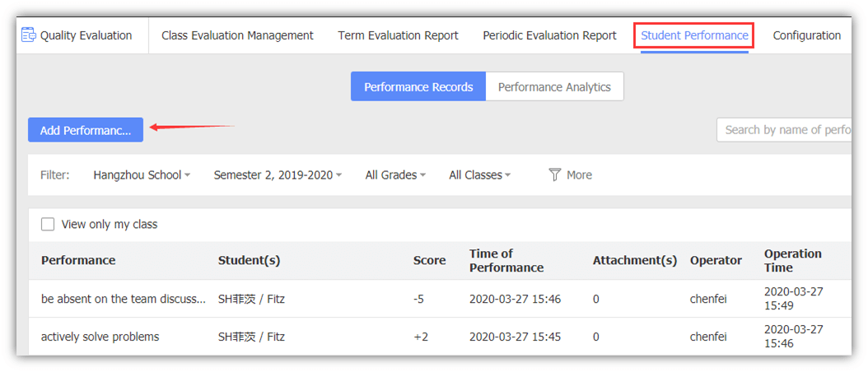Open the 'be absent on the team discuss' record
868x372 pixels.
pyautogui.click(x=124, y=299)
